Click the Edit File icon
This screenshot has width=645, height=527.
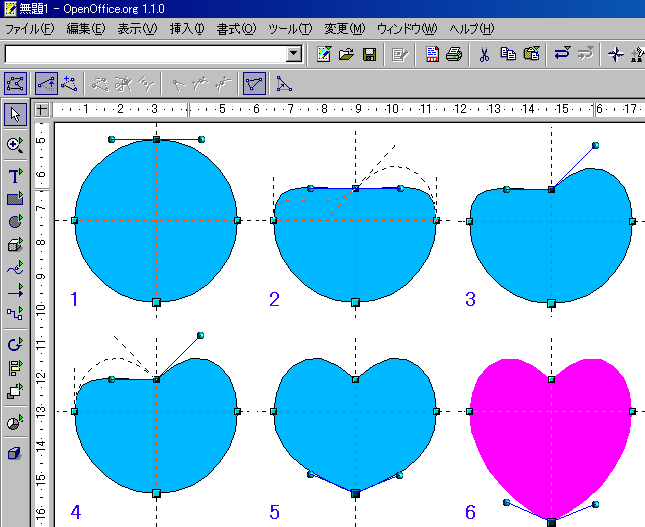click(324, 54)
